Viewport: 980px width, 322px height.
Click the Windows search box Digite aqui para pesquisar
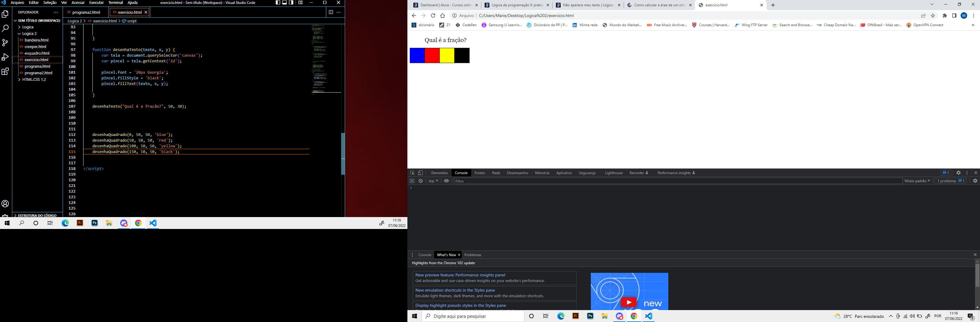click(x=473, y=316)
